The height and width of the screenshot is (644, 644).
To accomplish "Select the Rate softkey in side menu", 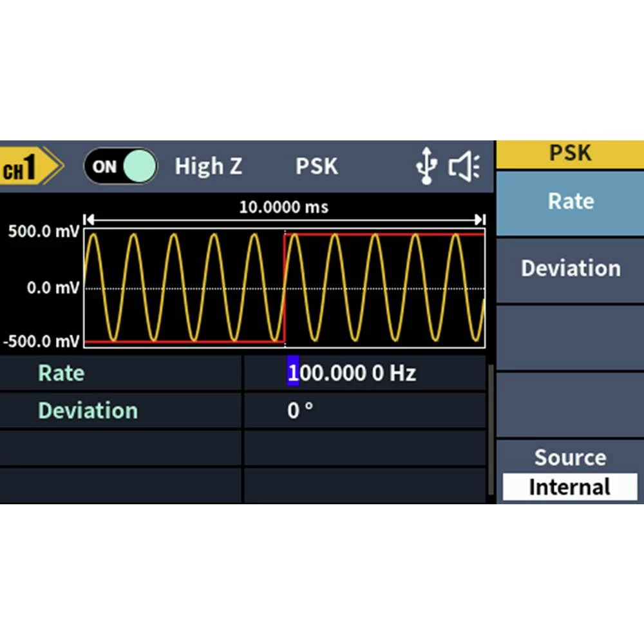I will pyautogui.click(x=571, y=202).
